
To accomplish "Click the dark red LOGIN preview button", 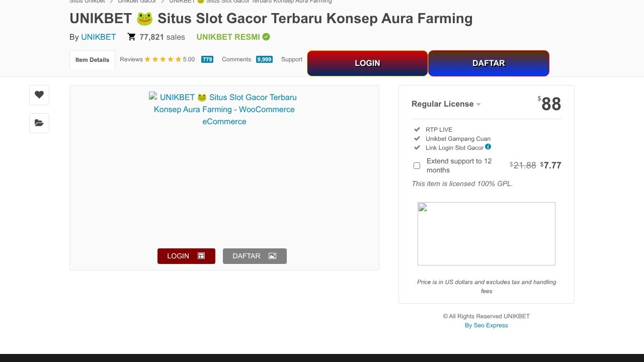I will (186, 256).
